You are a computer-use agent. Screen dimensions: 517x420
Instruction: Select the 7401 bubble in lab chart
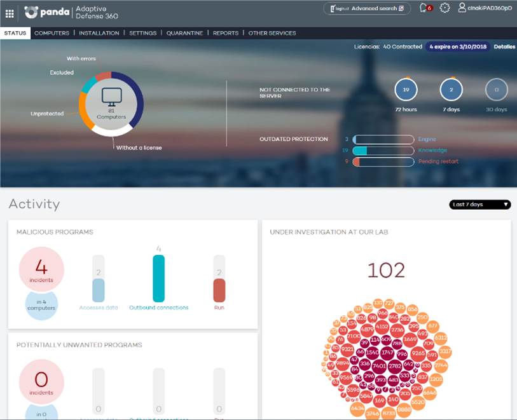click(379, 366)
